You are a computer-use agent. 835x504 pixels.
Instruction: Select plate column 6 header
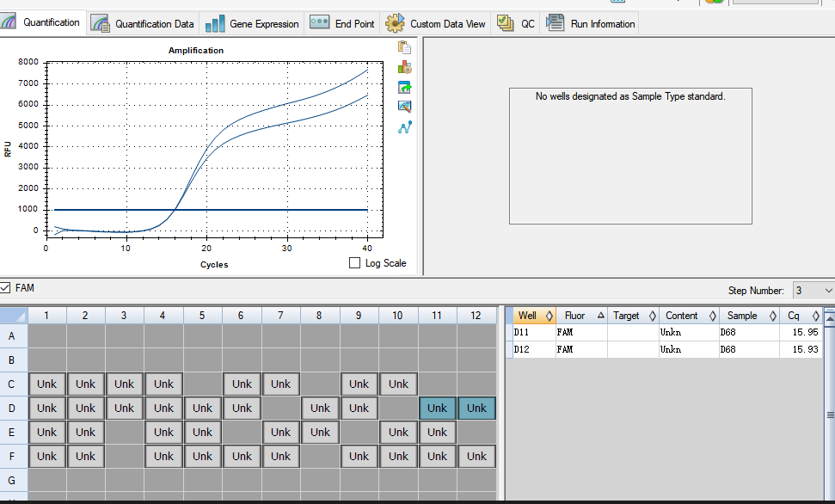coord(242,316)
